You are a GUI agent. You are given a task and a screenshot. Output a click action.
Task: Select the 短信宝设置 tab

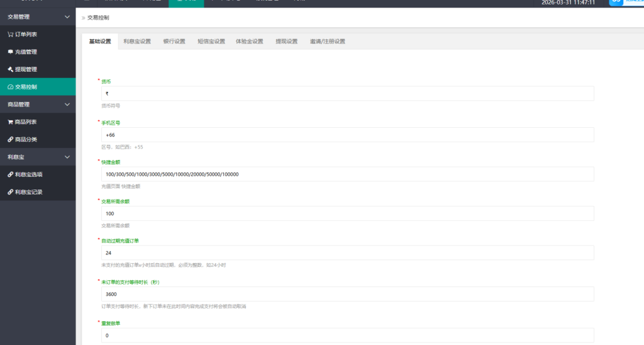(211, 42)
